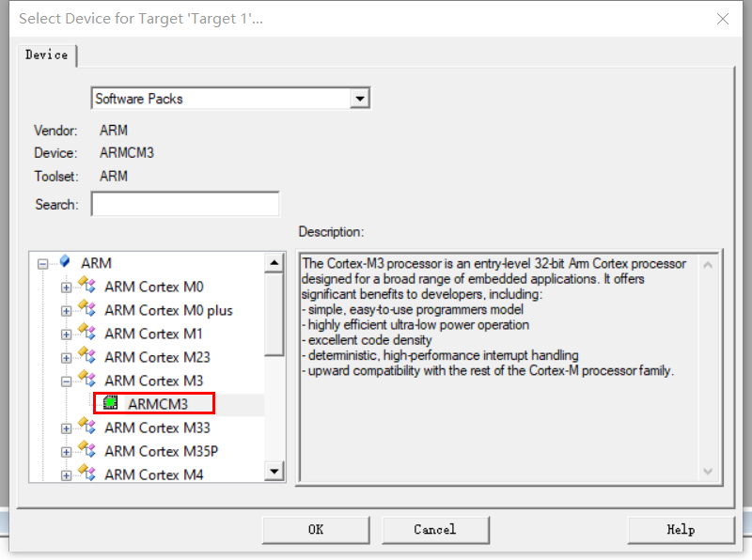Click the ARM Cortex M4 family icon
Viewport: 752px width, 560px height.
87,473
